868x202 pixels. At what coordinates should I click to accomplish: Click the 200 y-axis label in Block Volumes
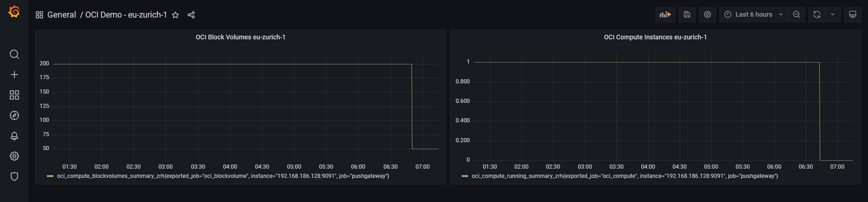click(44, 63)
